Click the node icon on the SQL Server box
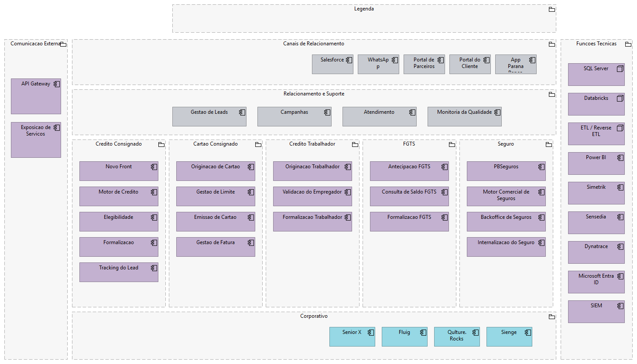Image resolution: width=637 pixels, height=364 pixels. coord(620,69)
